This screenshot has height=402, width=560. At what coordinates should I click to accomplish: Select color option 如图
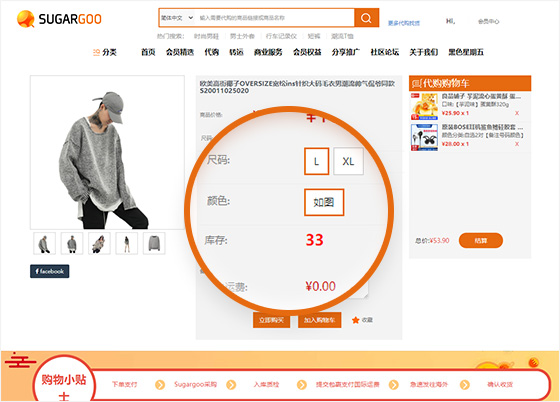(324, 202)
